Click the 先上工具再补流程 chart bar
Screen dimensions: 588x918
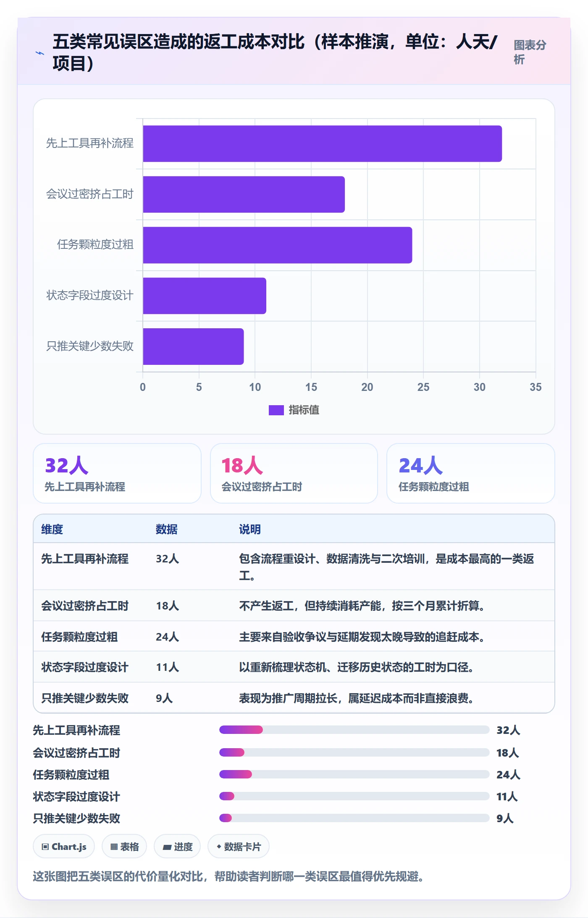(x=323, y=143)
